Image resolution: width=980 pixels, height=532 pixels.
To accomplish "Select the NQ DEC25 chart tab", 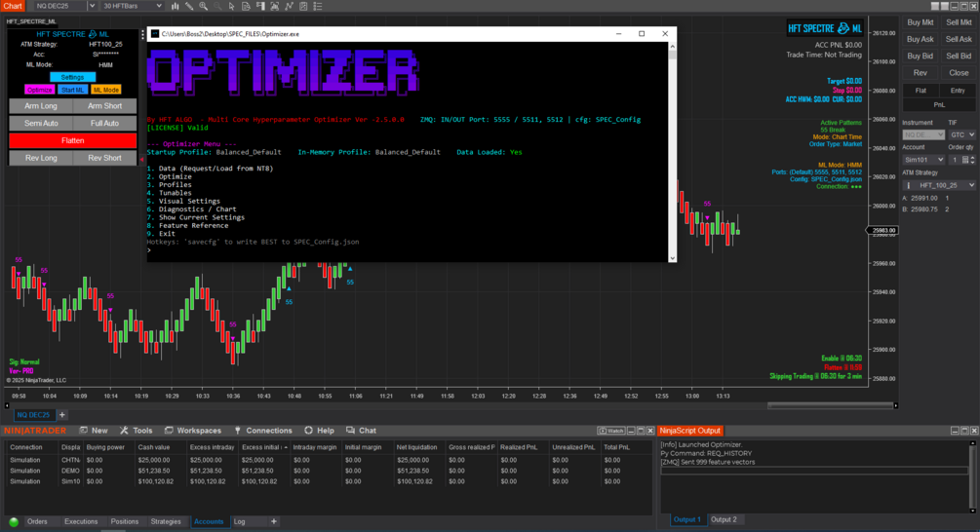I will tap(33, 415).
